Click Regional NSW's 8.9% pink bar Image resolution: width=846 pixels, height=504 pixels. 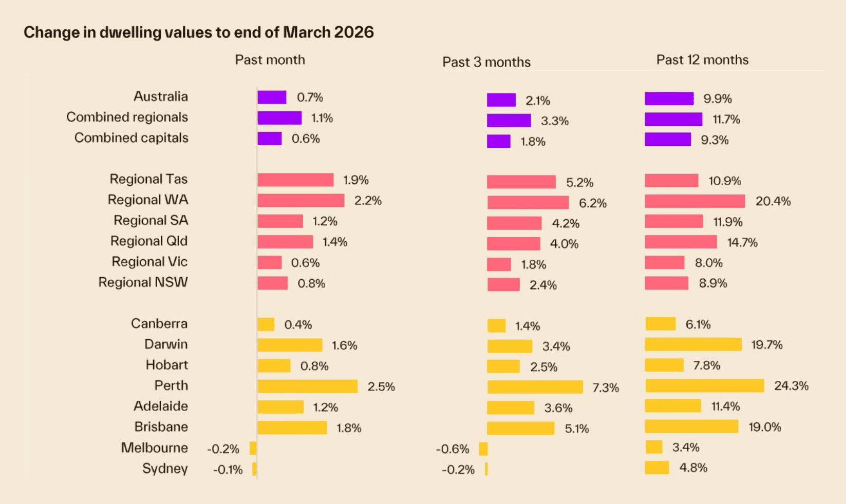tap(666, 283)
